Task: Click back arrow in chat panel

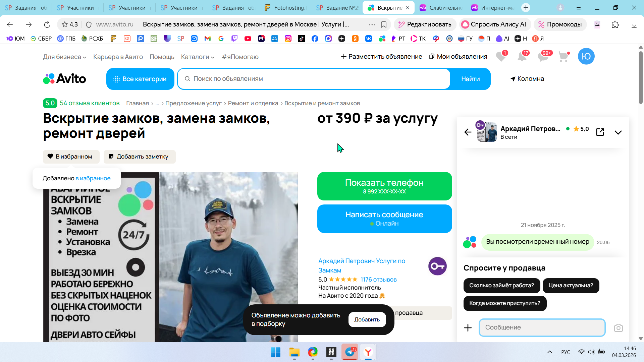Action: (x=468, y=132)
